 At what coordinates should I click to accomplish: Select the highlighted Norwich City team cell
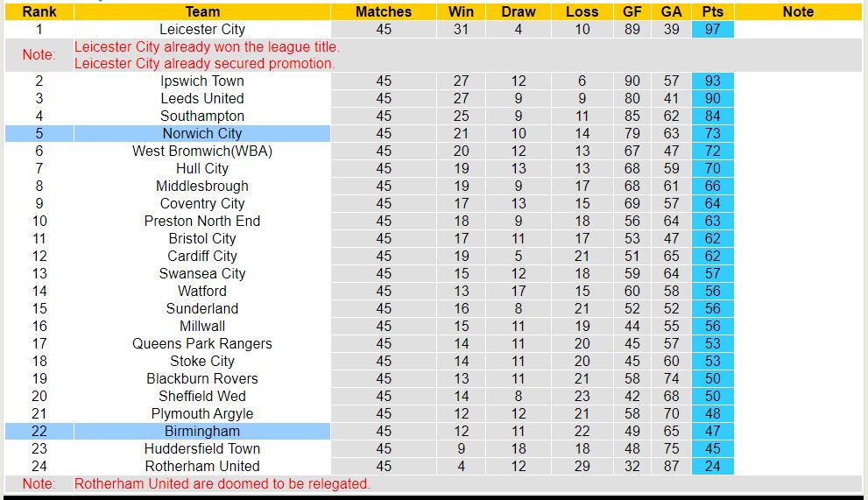[x=202, y=133]
